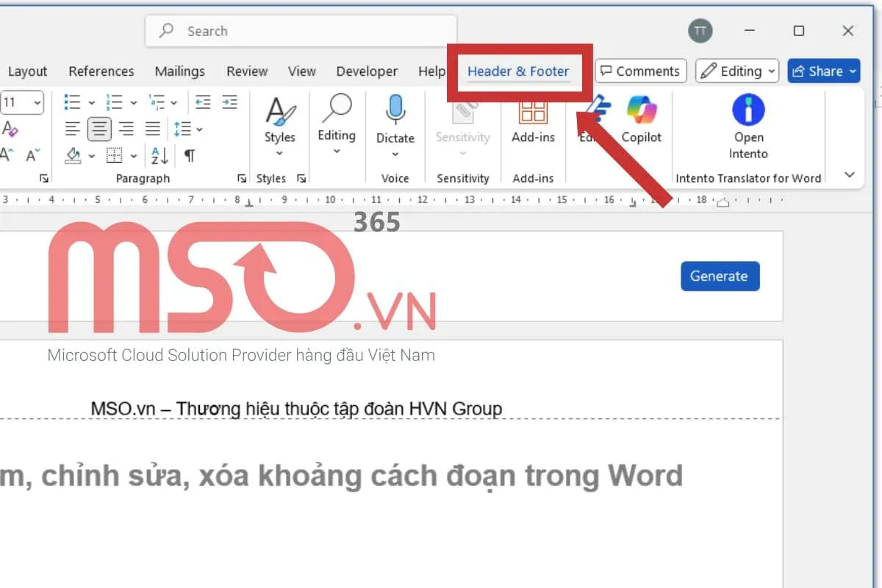Screen dimensions: 882x588
Task: Expand the line spacing options arrow
Action: click(200, 129)
